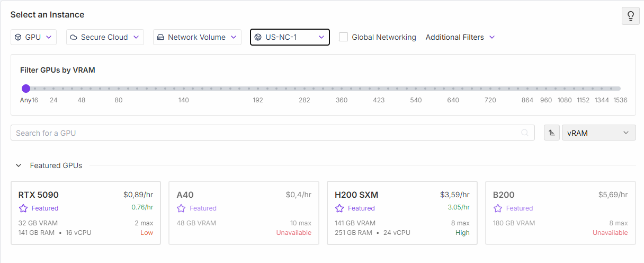
Task: Open the Secure Cloud dropdown
Action: 105,37
